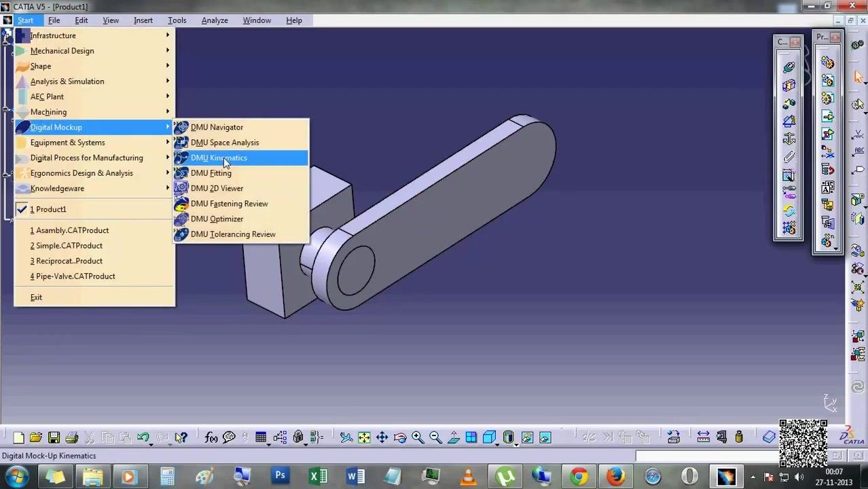Click the Zoom Out magnifier icon
The height and width of the screenshot is (489, 868).
[435, 437]
